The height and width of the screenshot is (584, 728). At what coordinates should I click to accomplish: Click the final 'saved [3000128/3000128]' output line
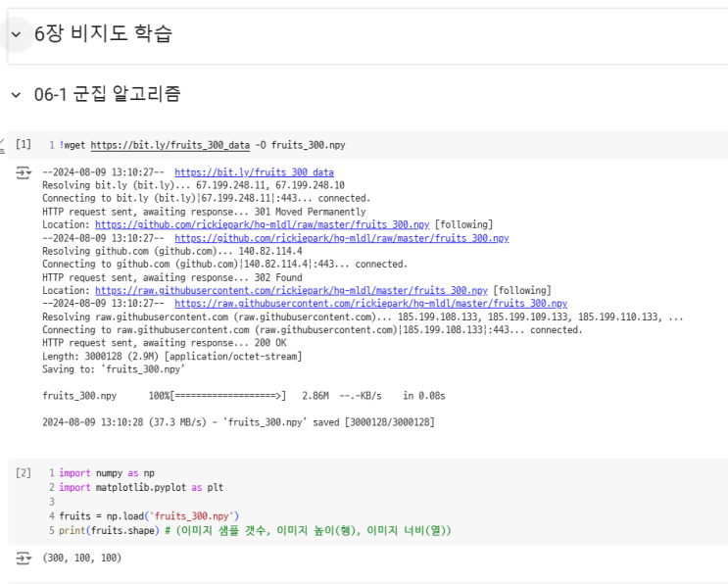coord(239,422)
